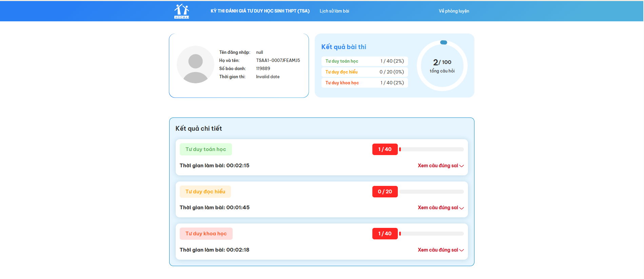Click the blue marker on circular score ring
Image resolution: width=644 pixels, height=279 pixels.
(x=443, y=42)
